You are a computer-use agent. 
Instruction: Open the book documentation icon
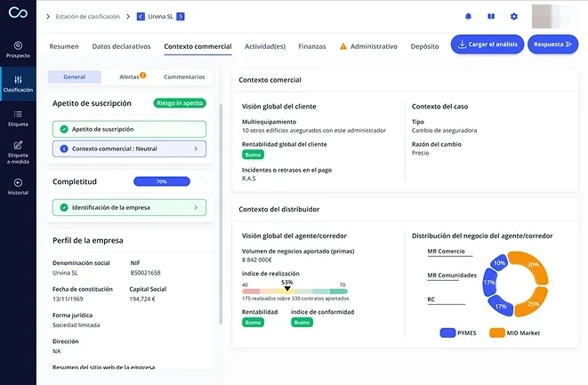491,17
